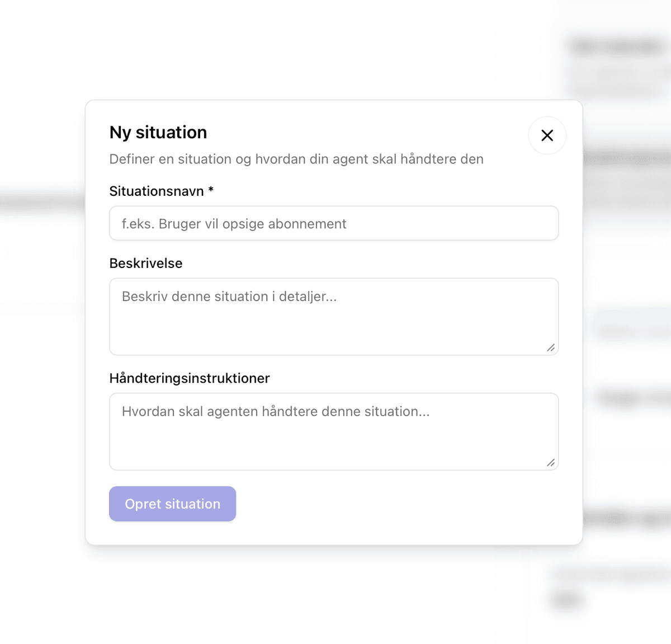The height and width of the screenshot is (644, 671).
Task: Click the dialog subtitle describing agent situations
Action: tap(296, 159)
